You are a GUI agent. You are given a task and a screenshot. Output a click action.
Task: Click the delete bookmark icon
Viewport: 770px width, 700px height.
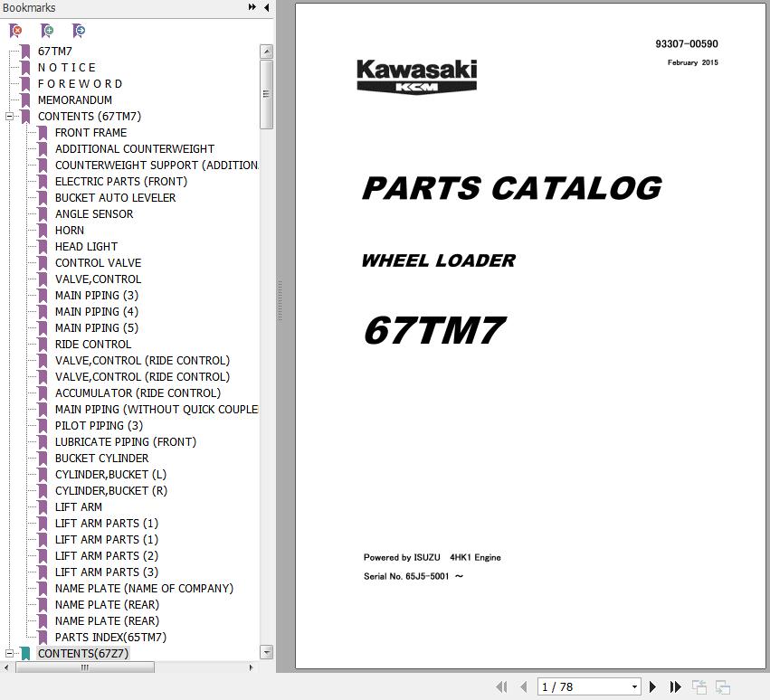click(x=15, y=31)
